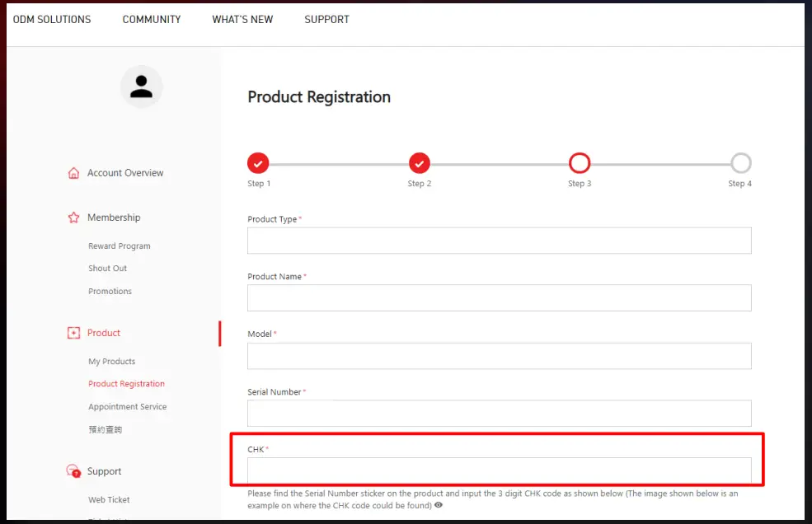Click the Product section icon
812x524 pixels.
click(73, 333)
